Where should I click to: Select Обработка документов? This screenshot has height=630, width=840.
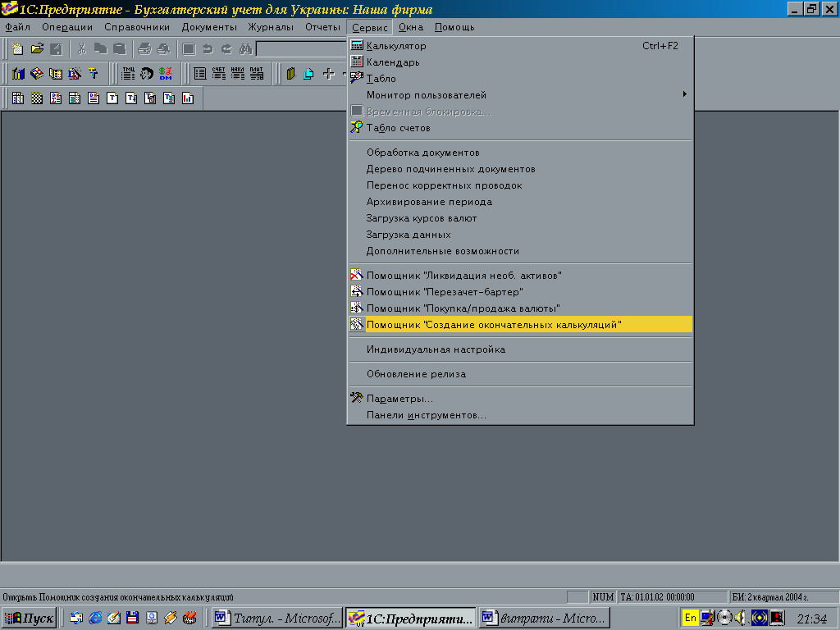(x=520, y=153)
